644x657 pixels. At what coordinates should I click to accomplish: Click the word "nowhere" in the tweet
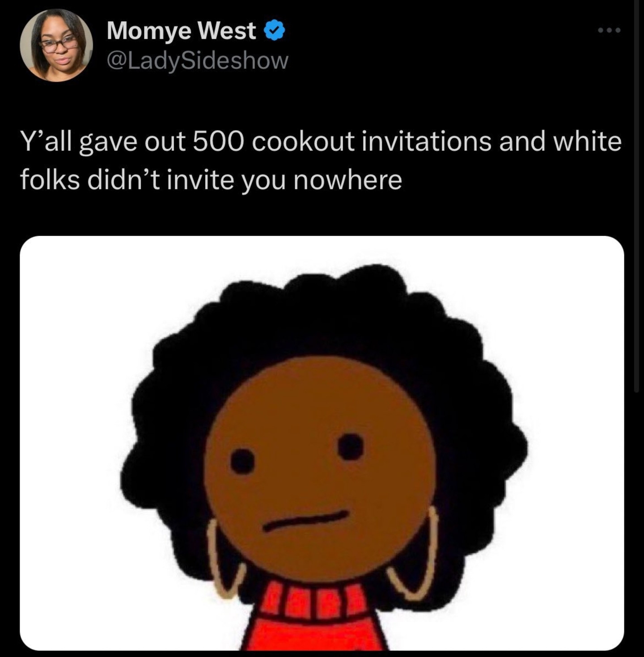coord(347,180)
